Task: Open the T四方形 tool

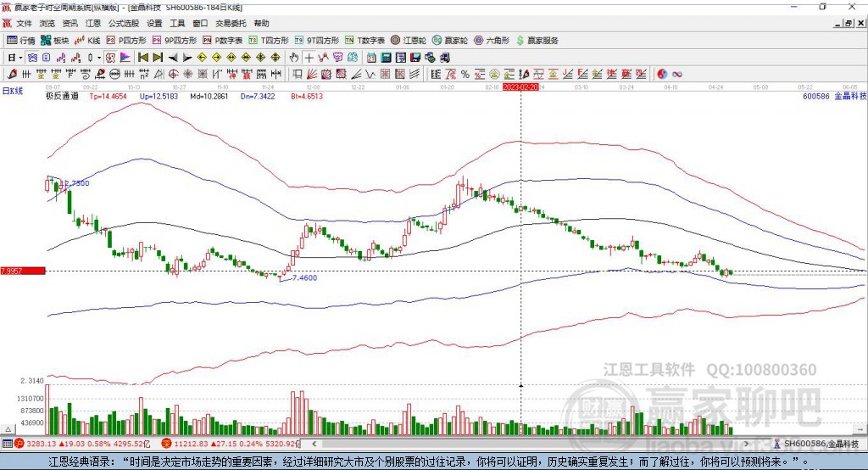Action: [x=269, y=41]
